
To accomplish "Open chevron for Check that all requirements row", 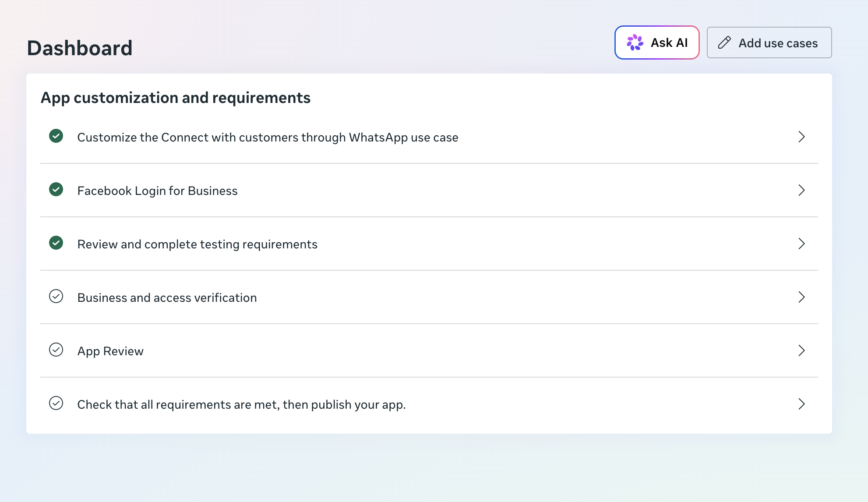I will [801, 404].
